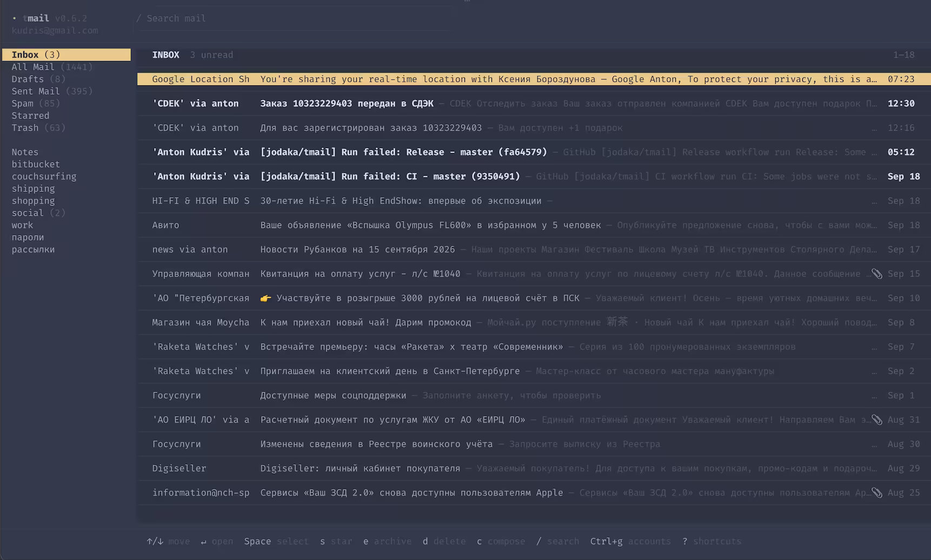This screenshot has width=931, height=560.
Task: Open Run failed: Release - master email
Action: pos(534,152)
